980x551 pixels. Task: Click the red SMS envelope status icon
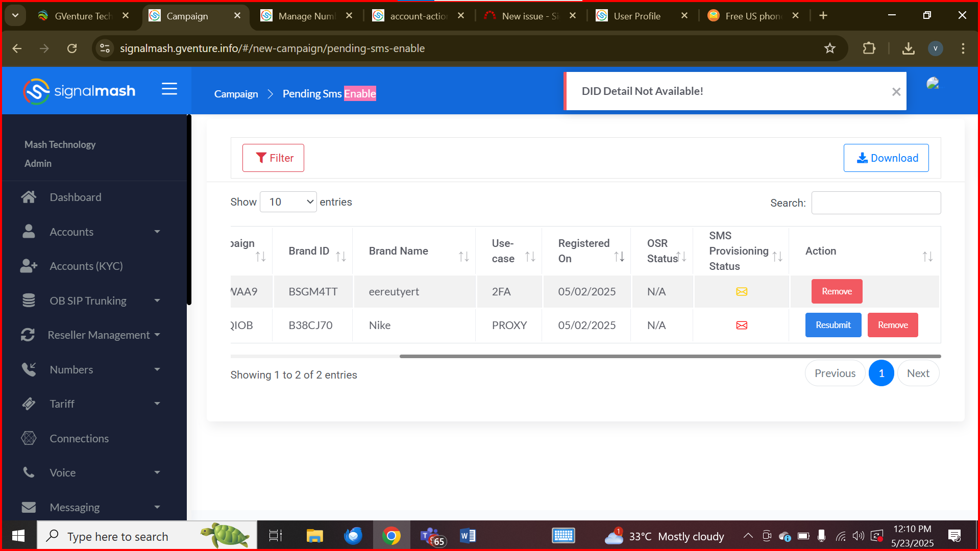(742, 325)
